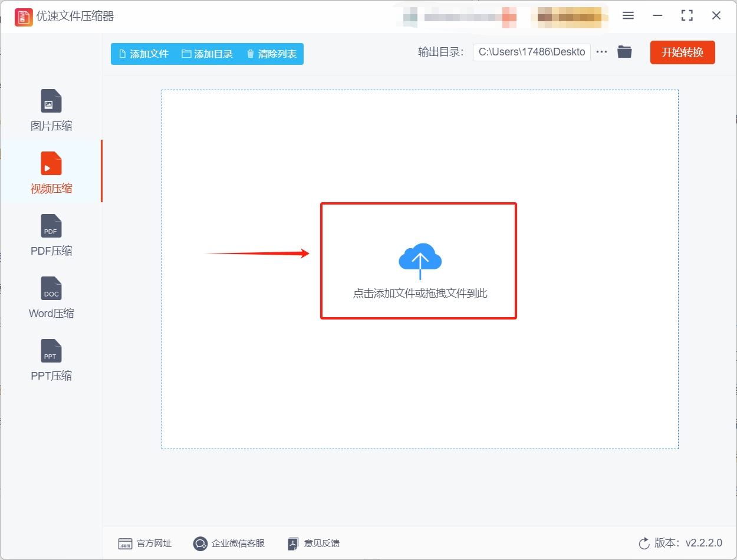Select the 视频压缩 video compression tab
737x560 pixels.
[51, 172]
